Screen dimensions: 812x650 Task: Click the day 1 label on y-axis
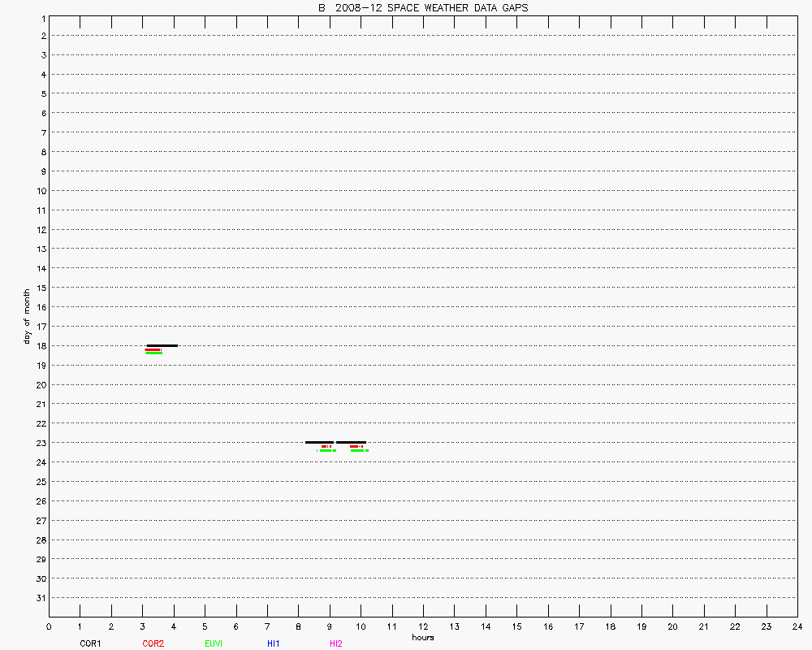(41, 17)
